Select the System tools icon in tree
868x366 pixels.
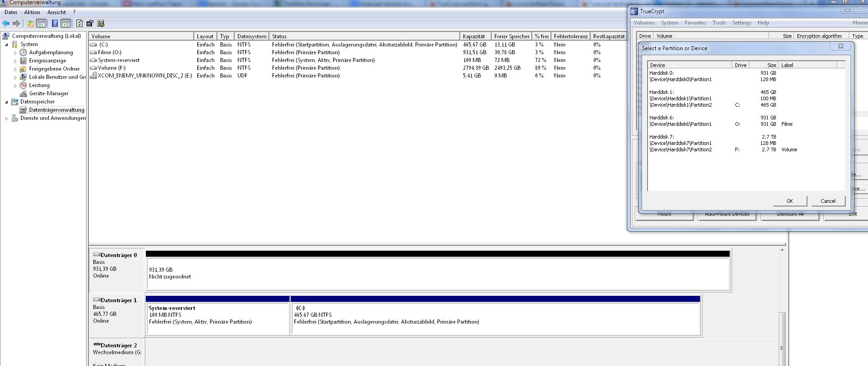point(15,44)
